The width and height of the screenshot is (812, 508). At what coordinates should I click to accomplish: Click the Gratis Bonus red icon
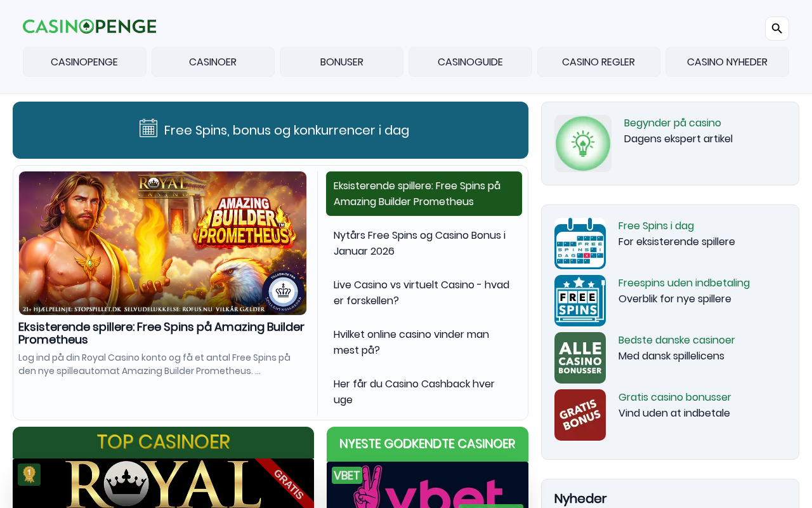[580, 415]
